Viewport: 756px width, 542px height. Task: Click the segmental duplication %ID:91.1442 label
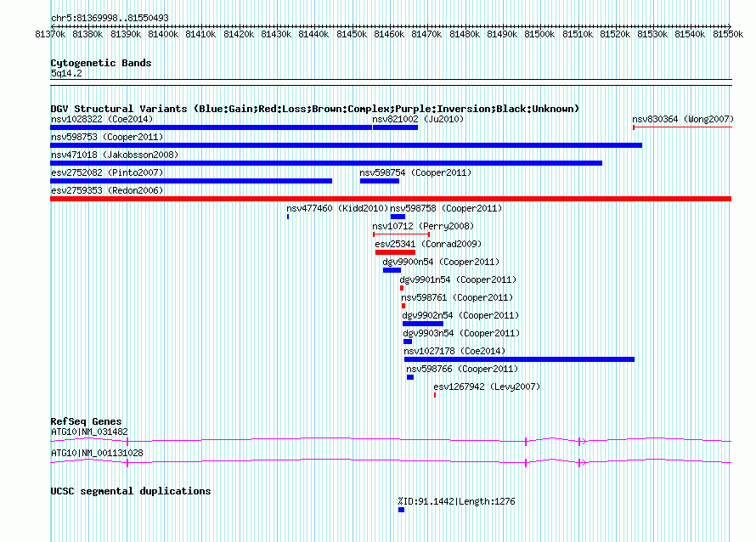click(457, 501)
